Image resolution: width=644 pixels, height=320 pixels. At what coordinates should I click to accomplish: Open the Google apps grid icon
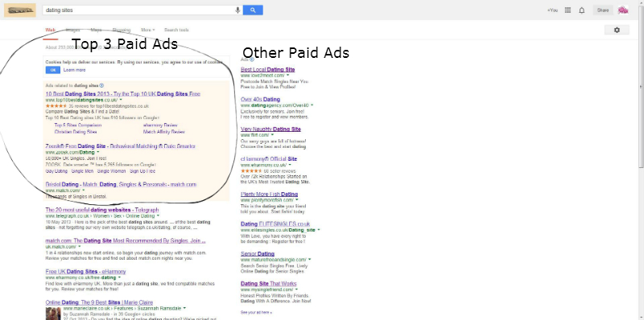click(x=568, y=10)
